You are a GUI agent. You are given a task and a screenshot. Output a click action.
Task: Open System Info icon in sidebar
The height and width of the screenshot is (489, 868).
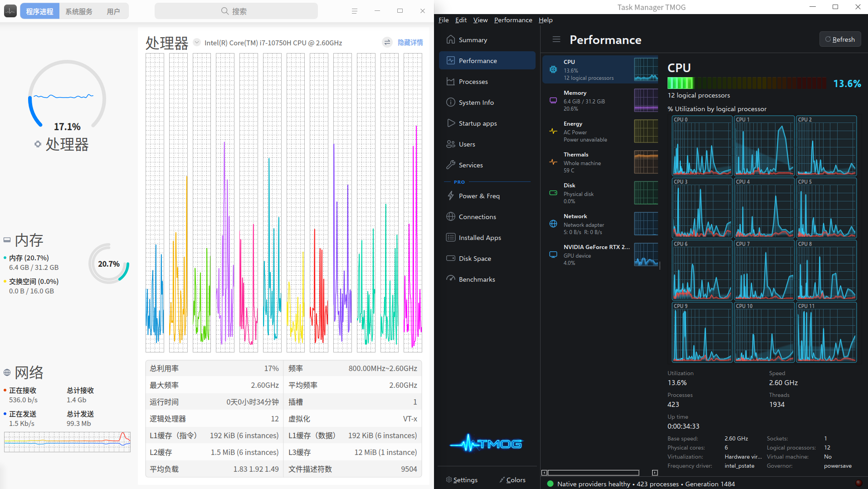pos(450,102)
